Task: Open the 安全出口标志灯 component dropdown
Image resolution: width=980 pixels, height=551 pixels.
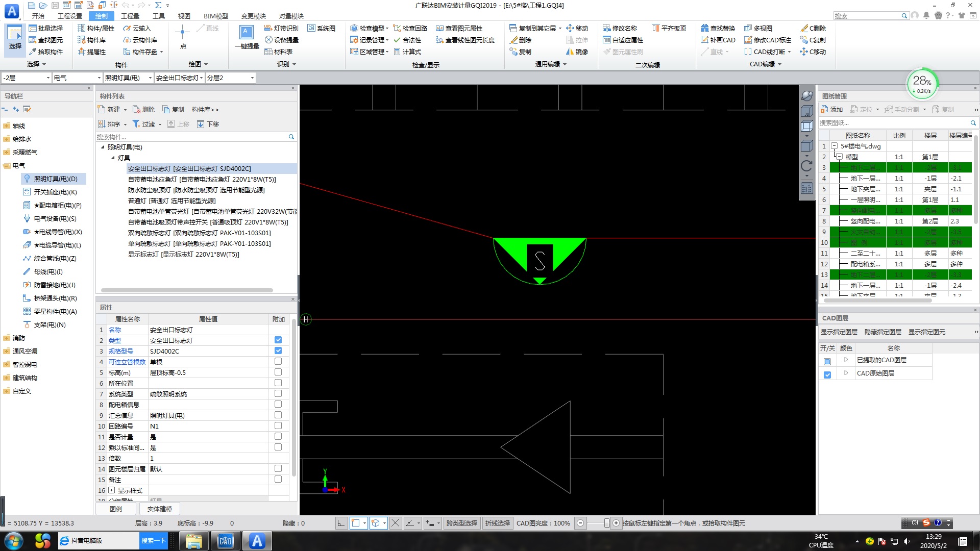Action: [x=179, y=78]
